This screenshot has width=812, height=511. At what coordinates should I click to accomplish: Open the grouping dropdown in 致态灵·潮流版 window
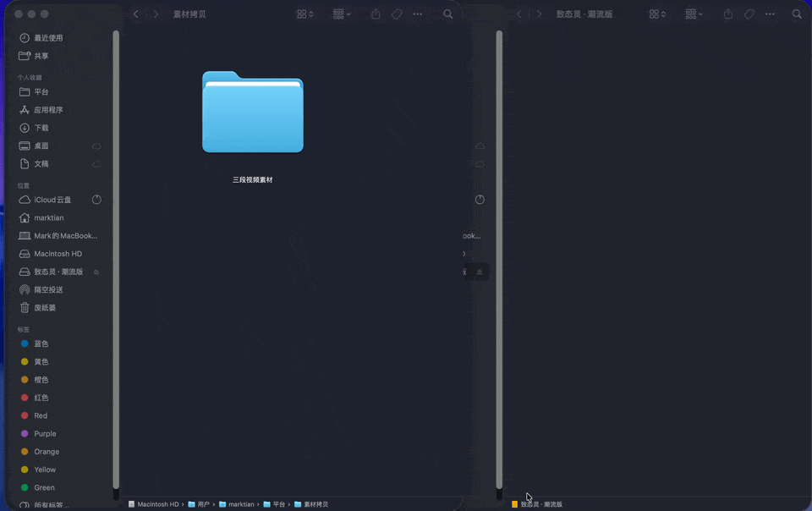[x=694, y=14]
